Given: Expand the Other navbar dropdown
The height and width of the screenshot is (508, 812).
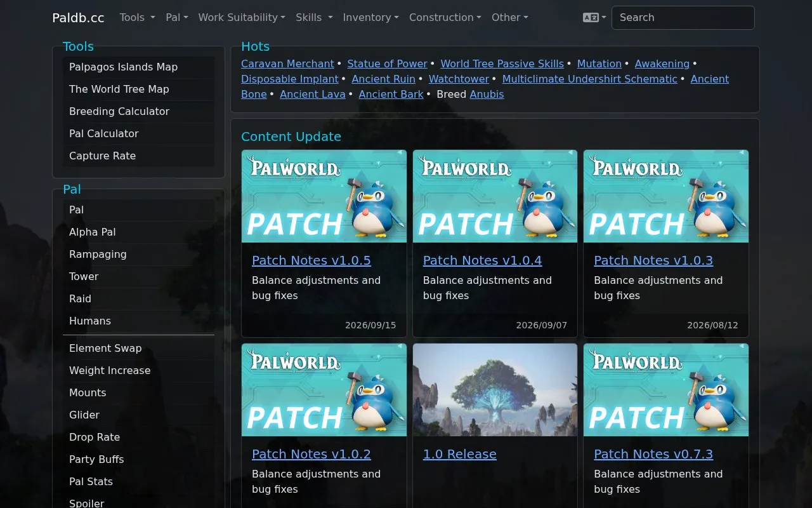Looking at the screenshot, I should pos(510,18).
